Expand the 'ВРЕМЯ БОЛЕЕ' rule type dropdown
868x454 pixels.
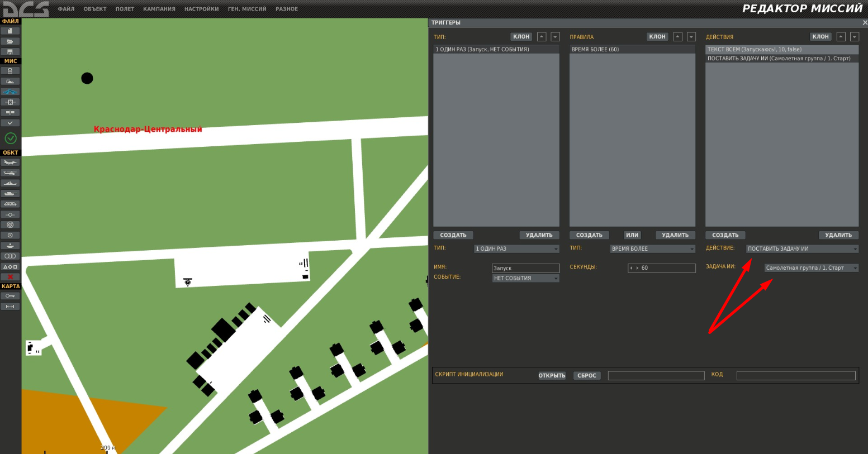click(x=652, y=249)
